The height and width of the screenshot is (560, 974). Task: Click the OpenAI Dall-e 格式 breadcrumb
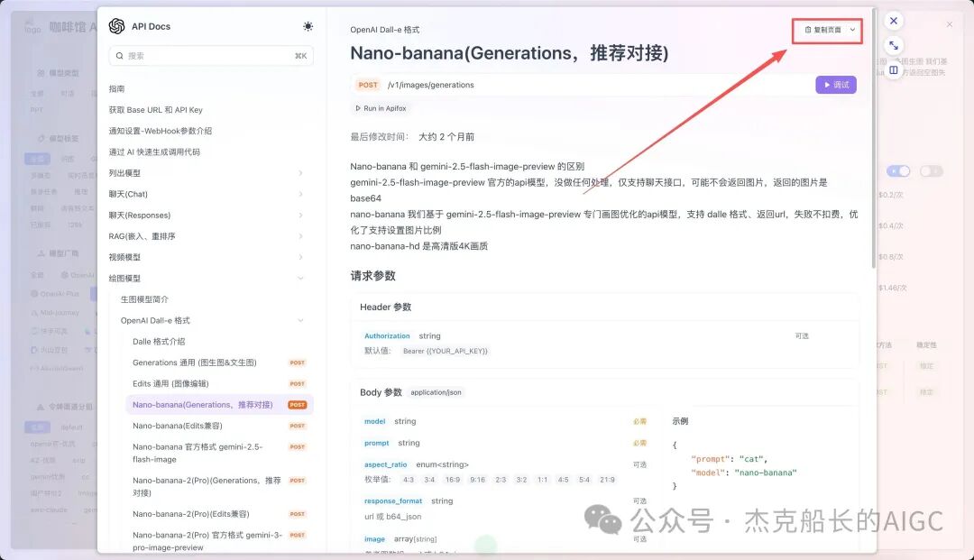tap(384, 30)
